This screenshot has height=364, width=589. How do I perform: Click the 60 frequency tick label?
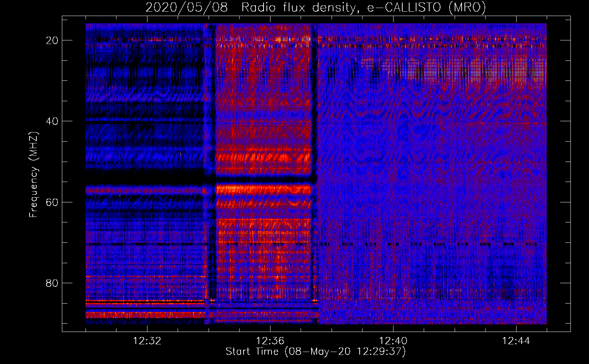point(52,202)
